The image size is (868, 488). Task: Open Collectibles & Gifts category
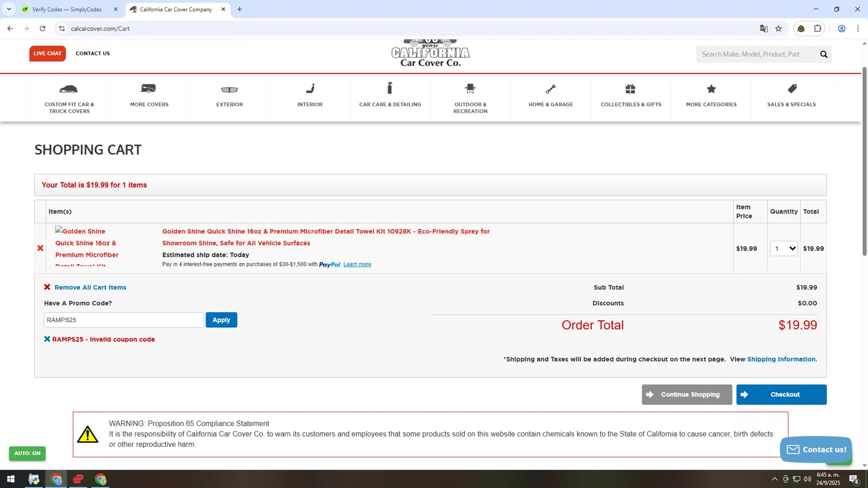(631, 98)
